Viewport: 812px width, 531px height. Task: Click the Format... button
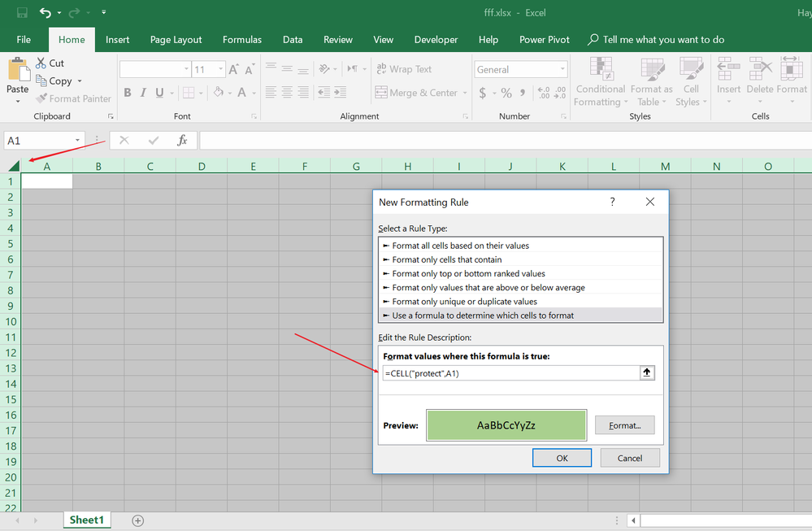[x=624, y=425]
